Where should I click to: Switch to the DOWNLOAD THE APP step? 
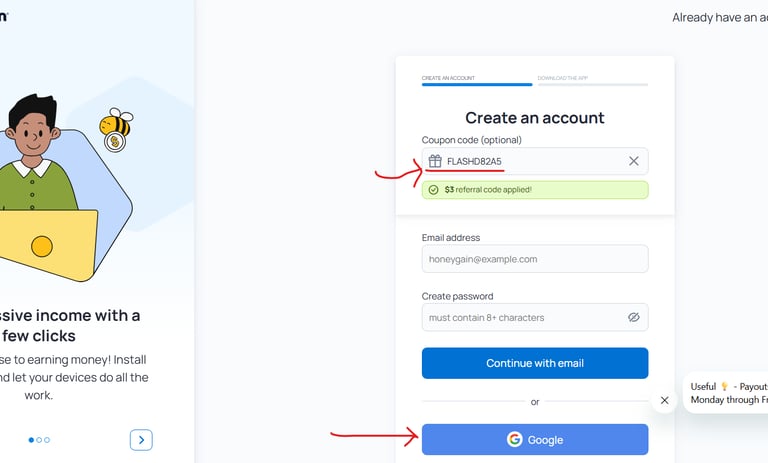point(563,78)
